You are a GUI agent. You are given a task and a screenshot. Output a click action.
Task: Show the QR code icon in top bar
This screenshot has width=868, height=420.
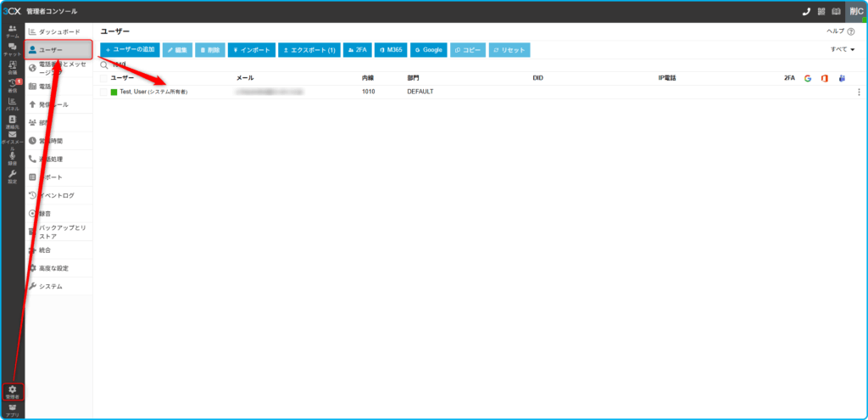[x=821, y=11]
